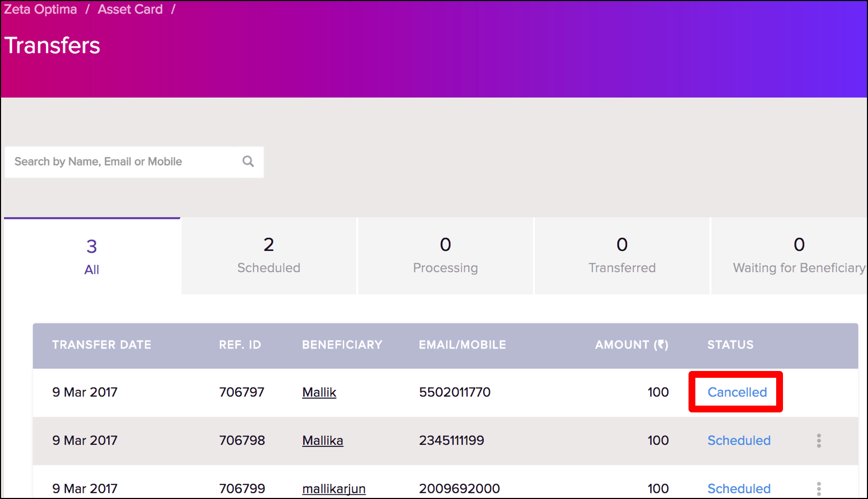Click the Status column header
The width and height of the screenshot is (868, 499).
tap(731, 345)
